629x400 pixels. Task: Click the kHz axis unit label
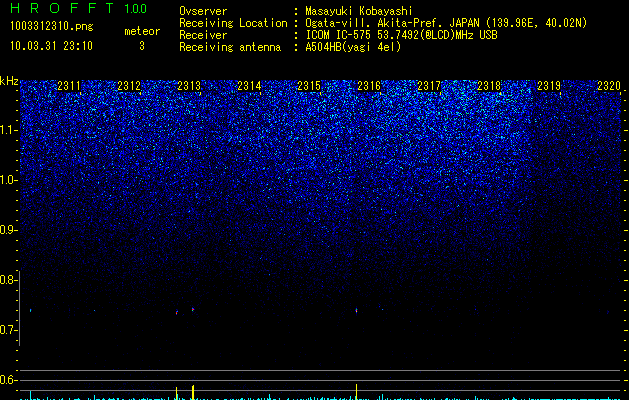click(x=9, y=81)
